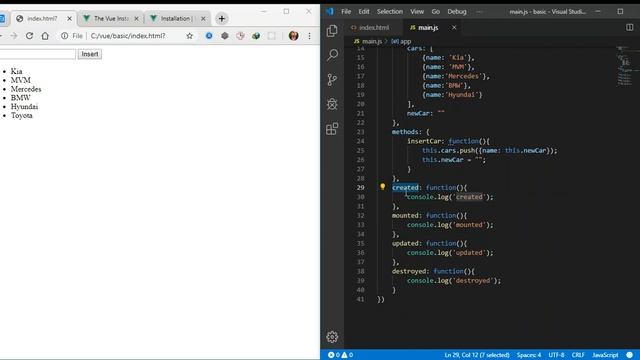
Task: Close the index.html Chrome tab
Action: pos(69,18)
